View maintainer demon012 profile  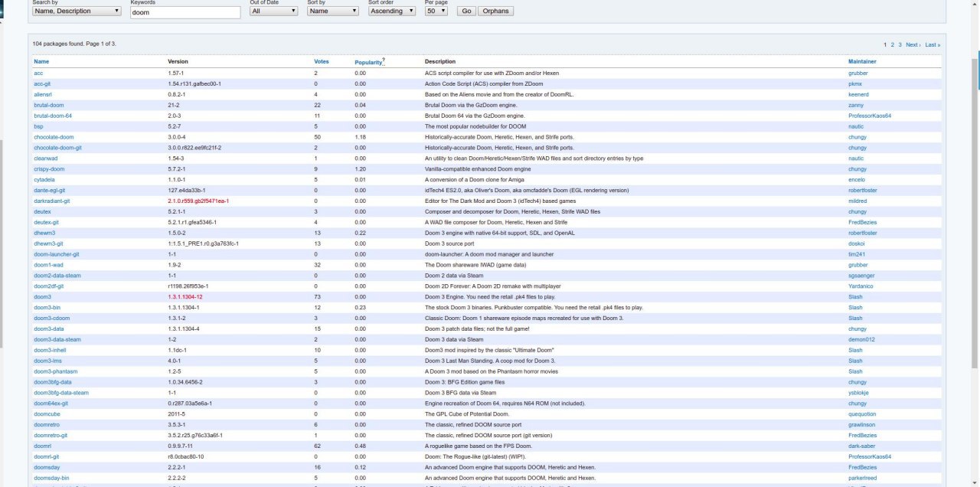click(x=861, y=339)
